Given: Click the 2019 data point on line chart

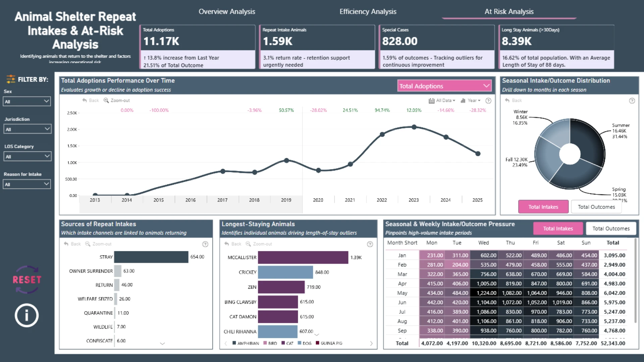Looking at the screenshot, I should pos(286,161).
